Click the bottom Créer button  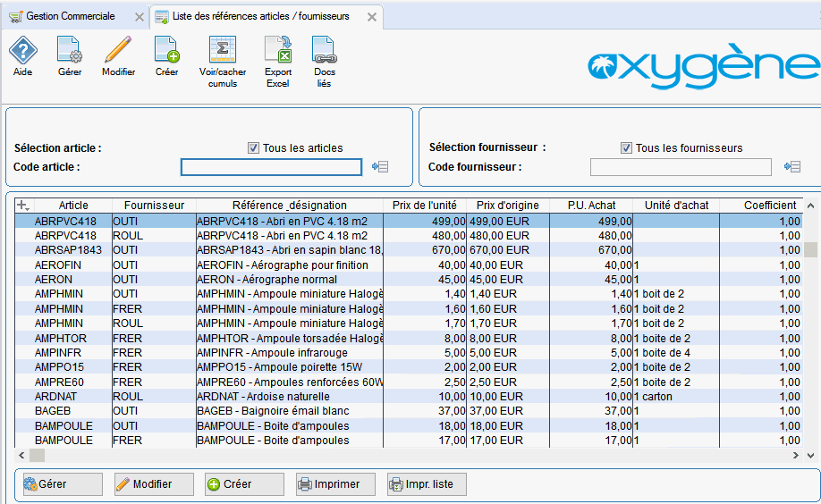point(244,484)
